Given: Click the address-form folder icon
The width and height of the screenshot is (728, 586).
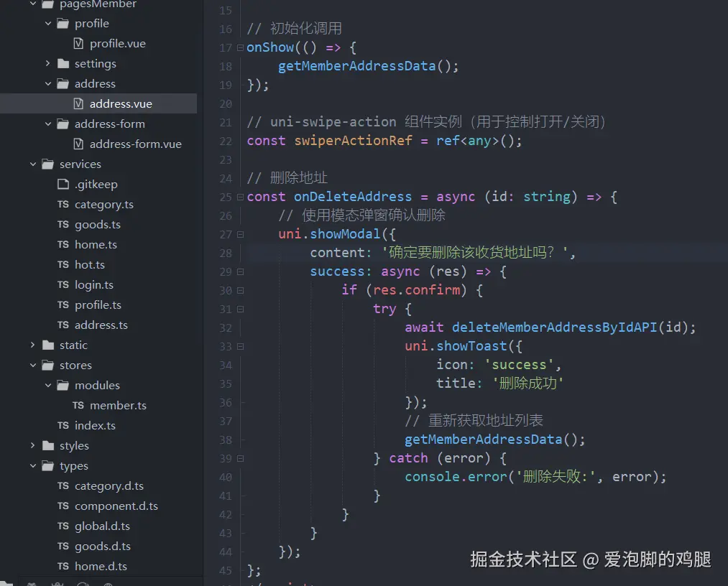Looking at the screenshot, I should pyautogui.click(x=63, y=124).
